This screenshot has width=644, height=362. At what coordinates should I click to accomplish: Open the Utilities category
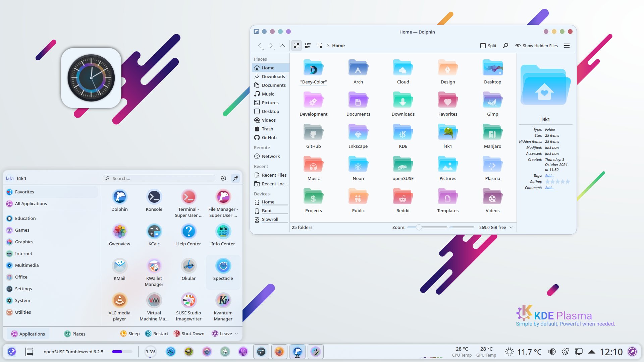point(52,312)
